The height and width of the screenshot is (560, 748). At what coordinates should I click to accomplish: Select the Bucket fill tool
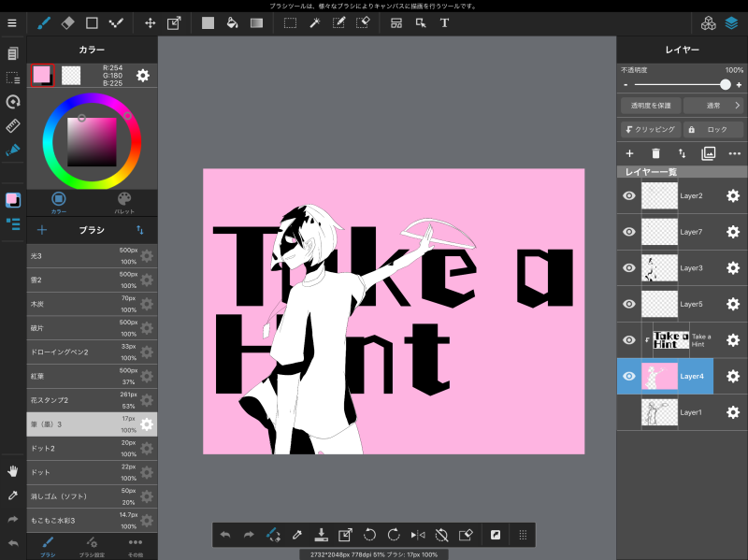232,22
